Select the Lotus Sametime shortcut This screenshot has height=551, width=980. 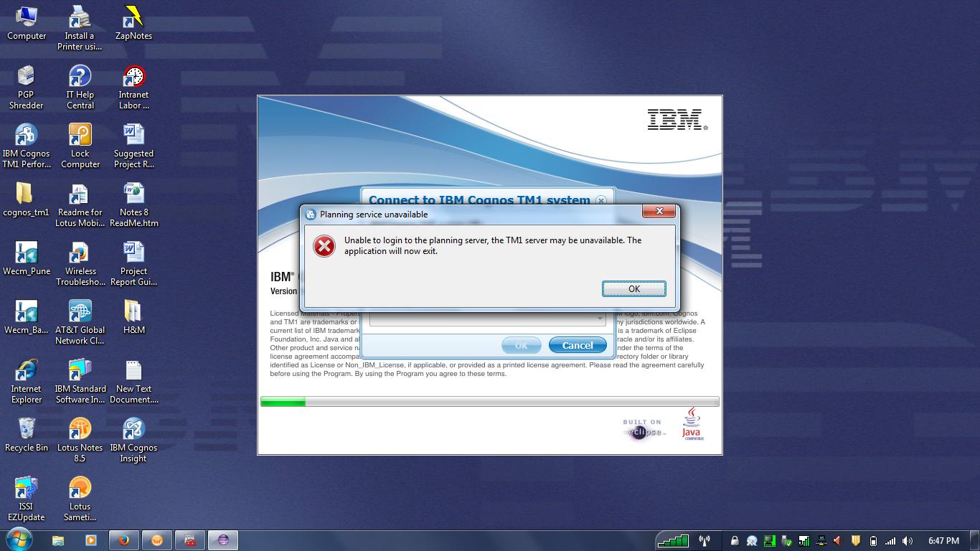tap(80, 499)
